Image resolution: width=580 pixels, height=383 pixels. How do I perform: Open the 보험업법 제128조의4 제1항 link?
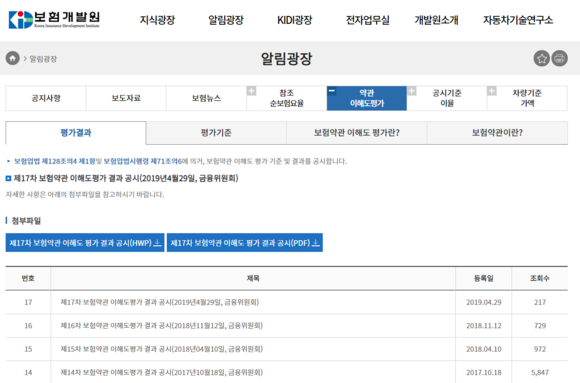(55, 161)
